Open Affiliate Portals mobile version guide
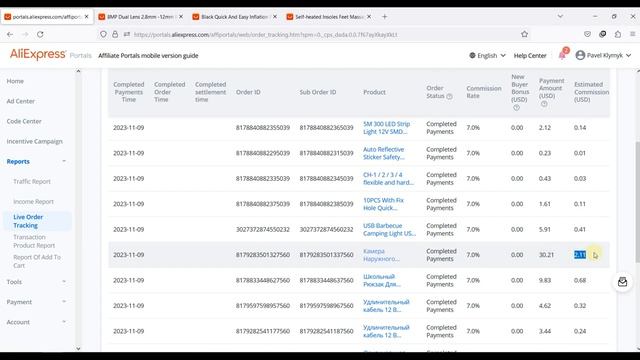The height and width of the screenshot is (360, 640). [x=148, y=56]
